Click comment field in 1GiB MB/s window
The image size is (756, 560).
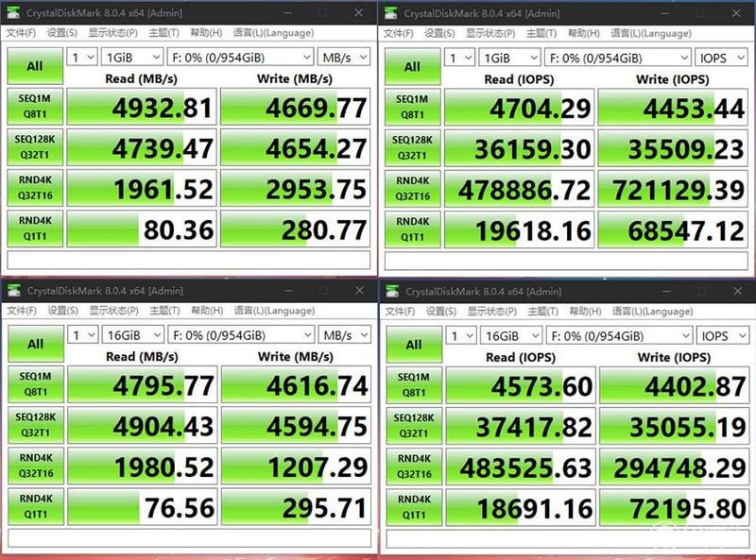[x=188, y=260]
